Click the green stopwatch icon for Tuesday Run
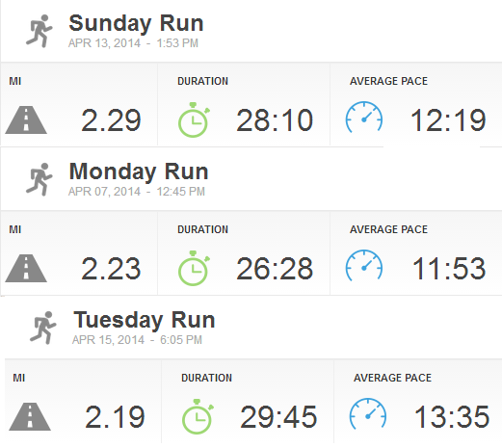The width and height of the screenshot is (502, 448). point(198,416)
